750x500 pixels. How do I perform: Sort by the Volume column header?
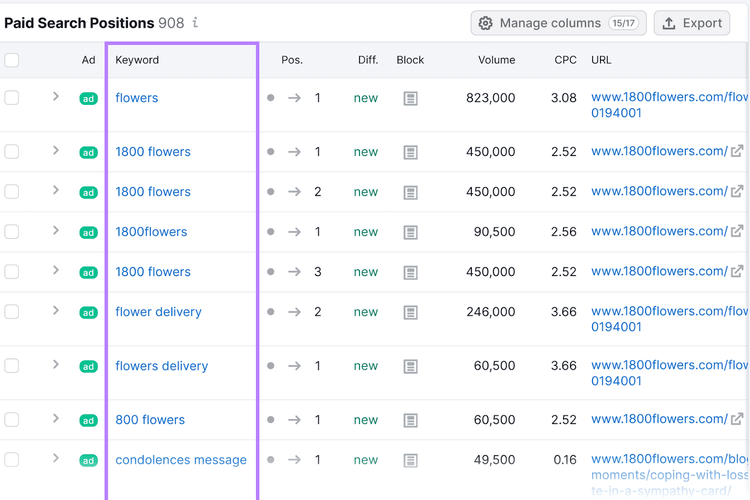coord(496,60)
